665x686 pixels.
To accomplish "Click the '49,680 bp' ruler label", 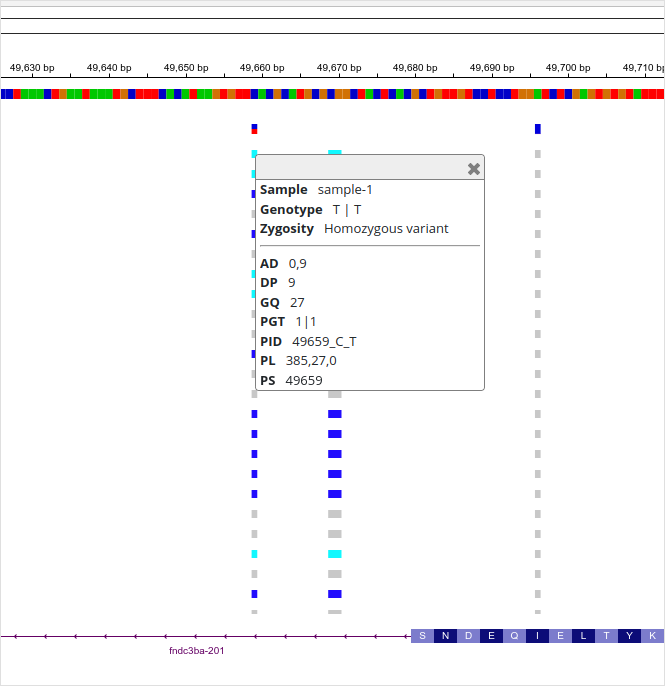I will pos(415,68).
